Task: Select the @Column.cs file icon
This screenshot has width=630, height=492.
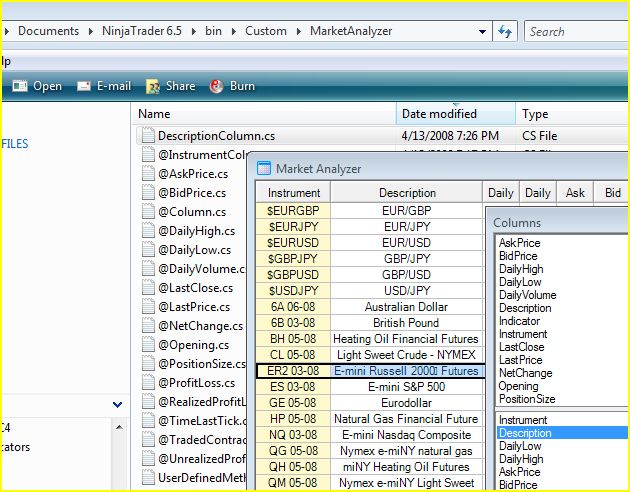Action: (148, 212)
